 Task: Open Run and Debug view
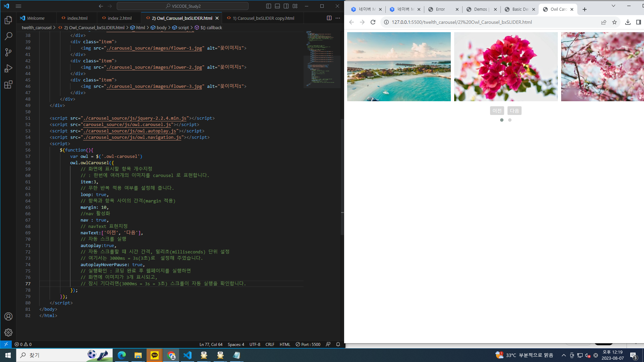(x=8, y=68)
